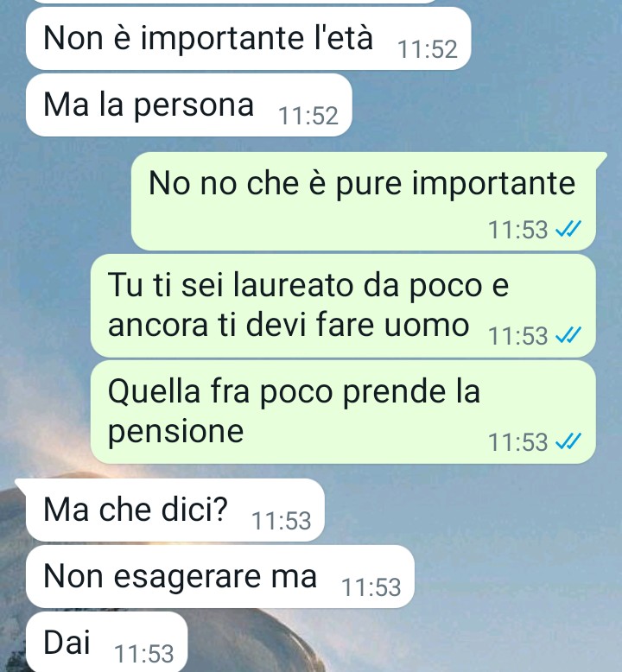Tap the word 'pensione' in the green bubble
Viewport: 622px width, 672px height.
(x=175, y=432)
